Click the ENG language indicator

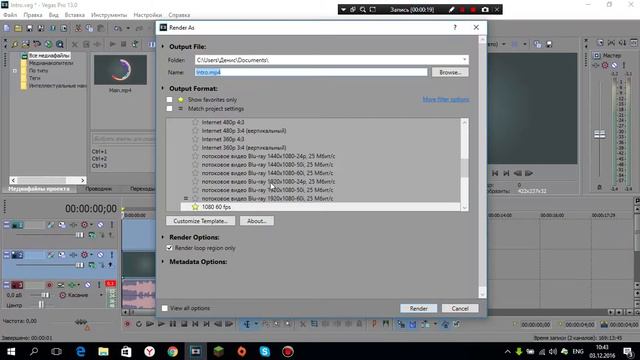(578, 351)
